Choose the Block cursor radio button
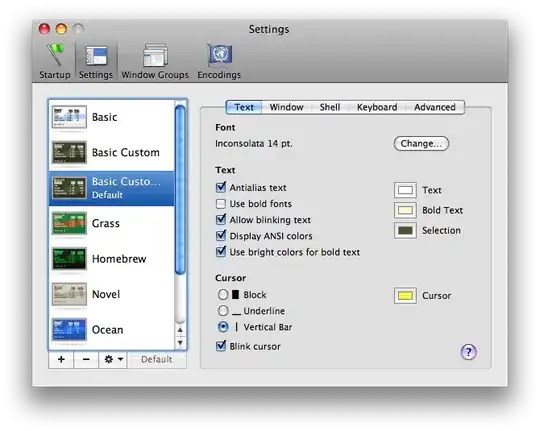This screenshot has height=431, width=540. [223, 295]
